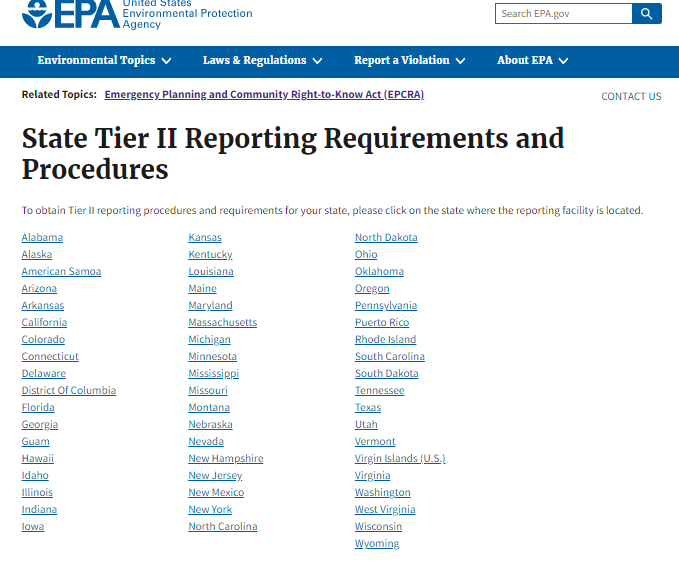Open the Florida link
Image resolution: width=679 pixels, height=563 pixels.
point(38,407)
